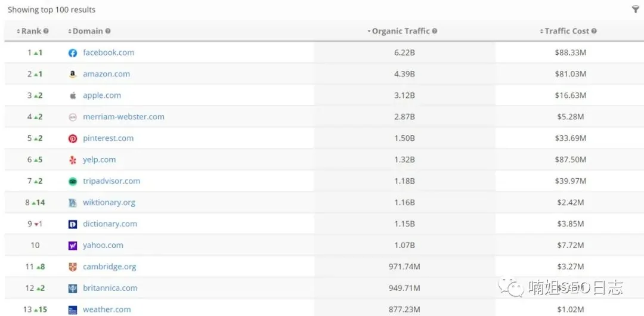This screenshot has height=316, width=644.
Task: Open the weather.com domain link
Action: (107, 309)
